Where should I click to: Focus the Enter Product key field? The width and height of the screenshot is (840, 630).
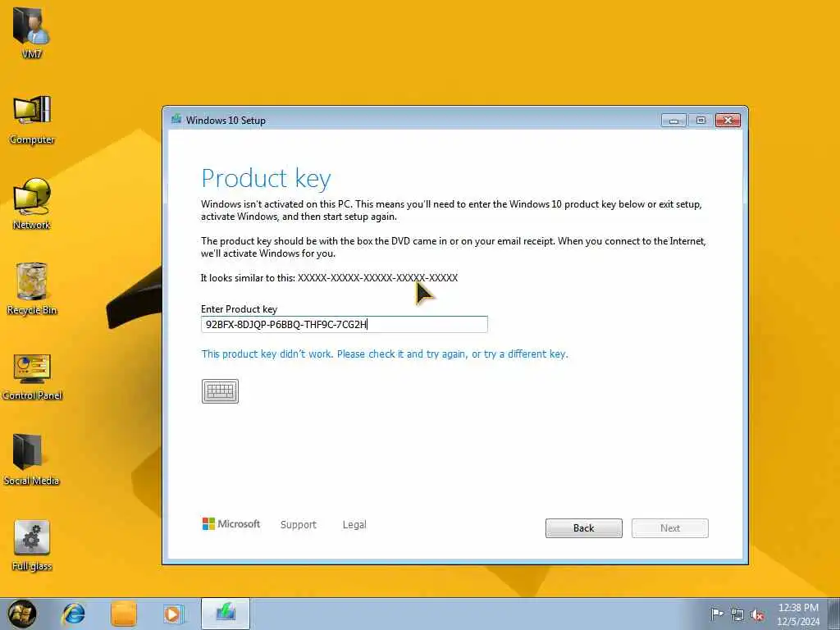click(x=345, y=324)
